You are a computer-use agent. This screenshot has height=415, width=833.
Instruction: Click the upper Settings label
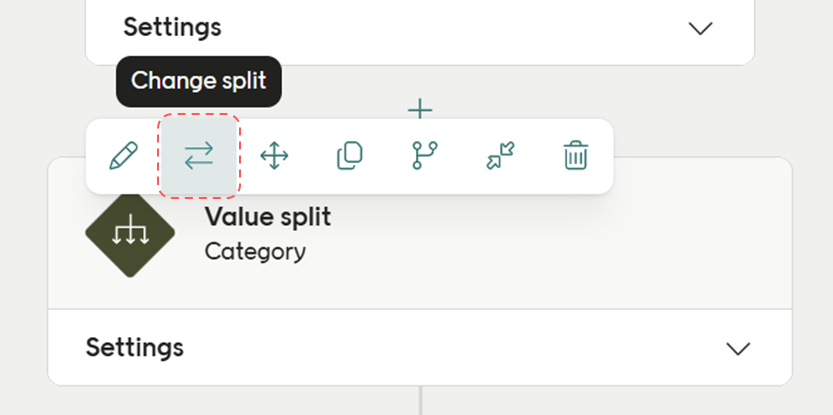click(x=172, y=27)
